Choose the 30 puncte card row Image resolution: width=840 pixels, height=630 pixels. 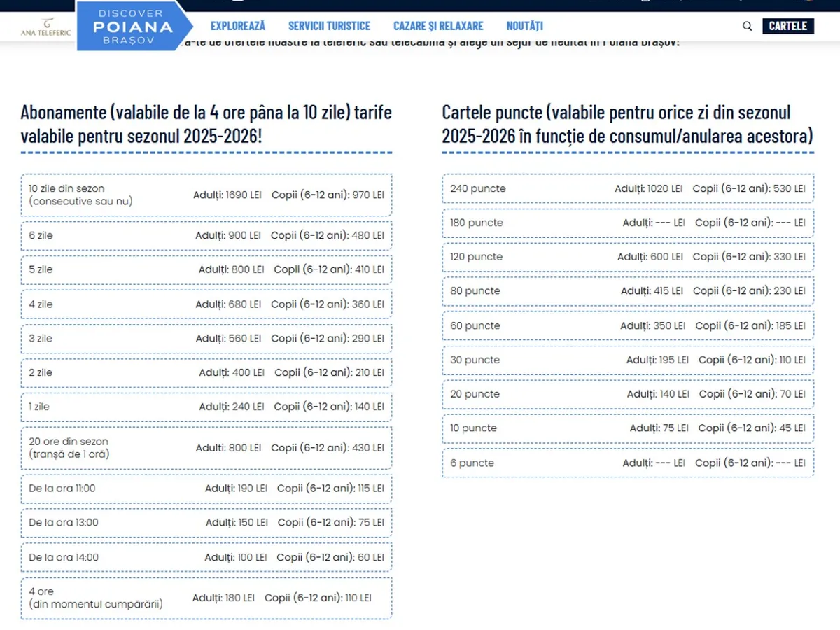click(628, 360)
